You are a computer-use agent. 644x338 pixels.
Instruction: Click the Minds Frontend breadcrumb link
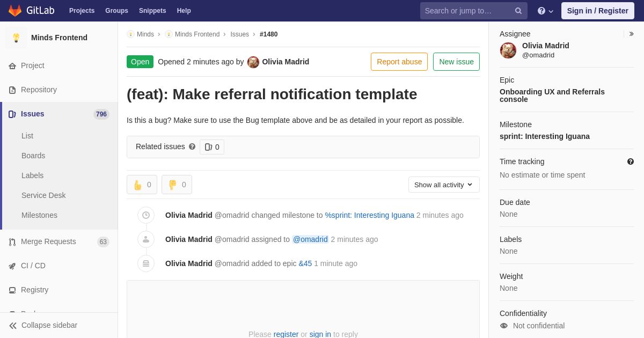click(197, 34)
